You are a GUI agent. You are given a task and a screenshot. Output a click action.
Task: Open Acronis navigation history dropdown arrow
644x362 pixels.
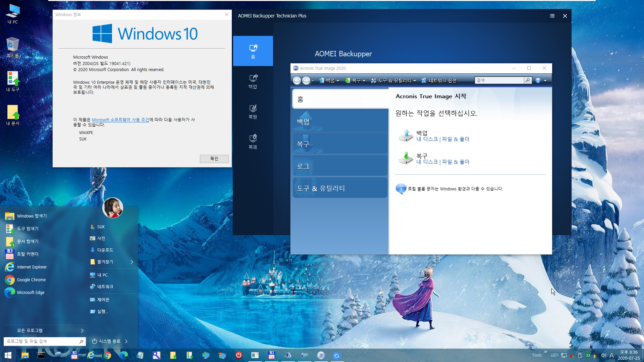coord(313,81)
